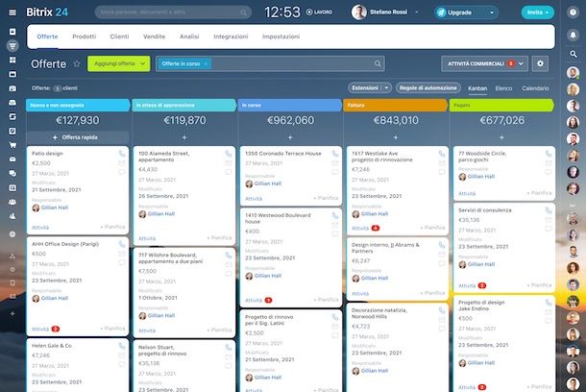Open the Impostazioni tab

[281, 37]
